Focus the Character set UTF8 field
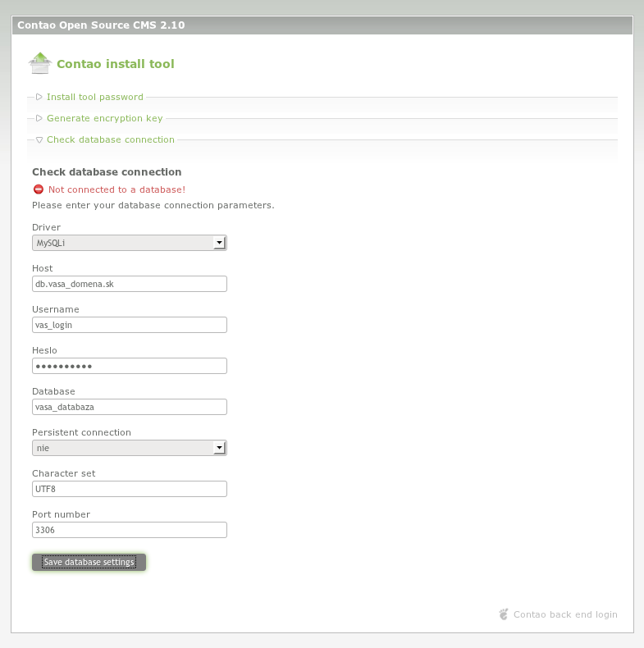 (130, 489)
